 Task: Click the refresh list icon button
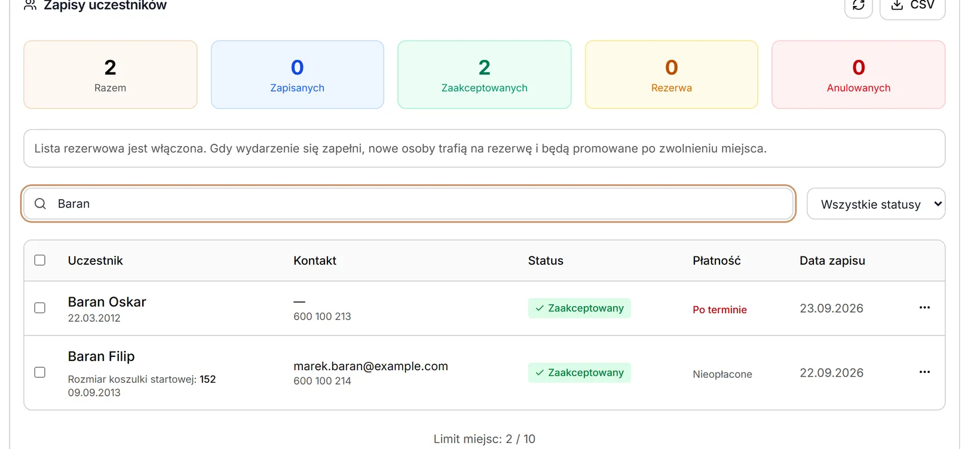coord(858,6)
